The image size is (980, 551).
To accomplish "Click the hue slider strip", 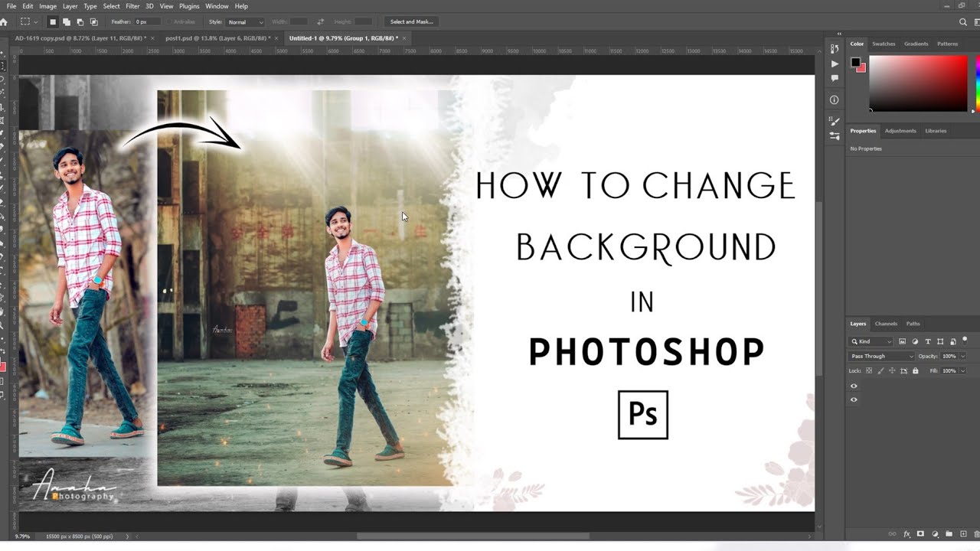I will (x=977, y=84).
